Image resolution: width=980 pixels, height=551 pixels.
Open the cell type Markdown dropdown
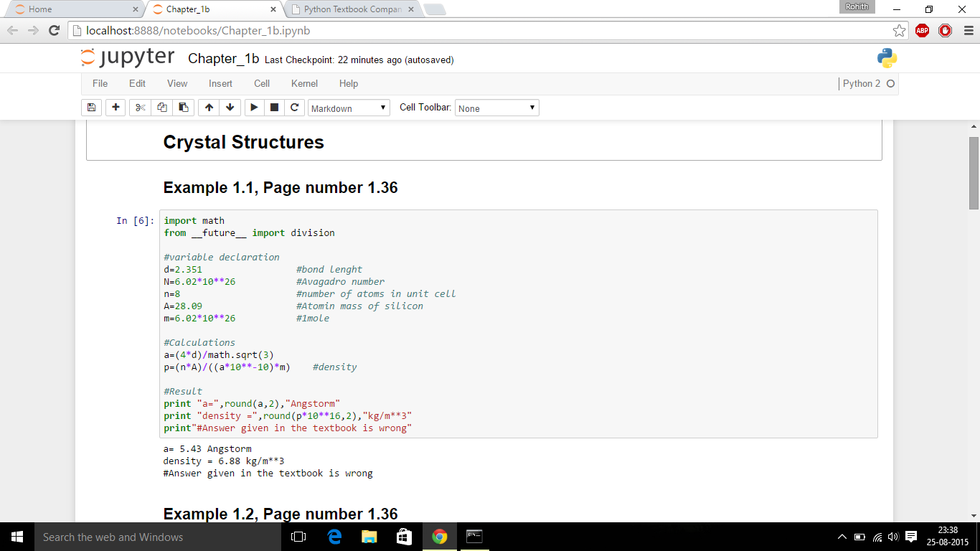click(x=349, y=108)
